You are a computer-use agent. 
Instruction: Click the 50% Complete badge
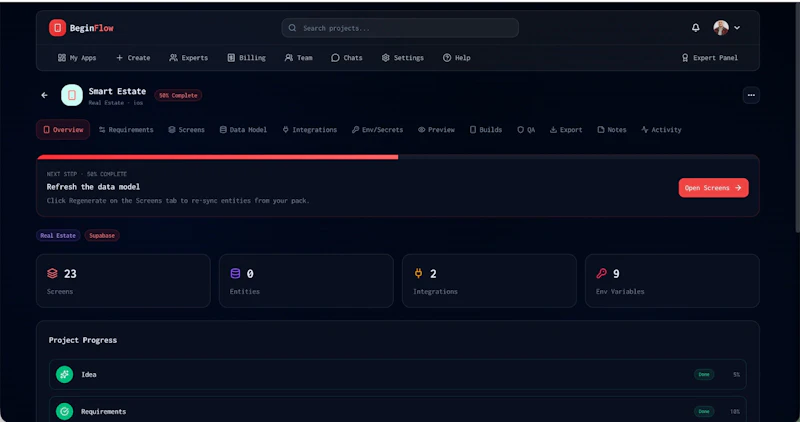(178, 95)
